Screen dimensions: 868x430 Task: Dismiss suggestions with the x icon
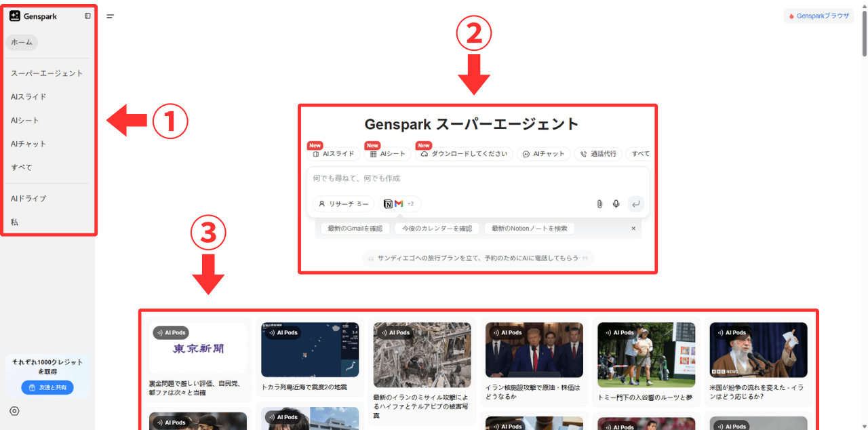(x=633, y=229)
